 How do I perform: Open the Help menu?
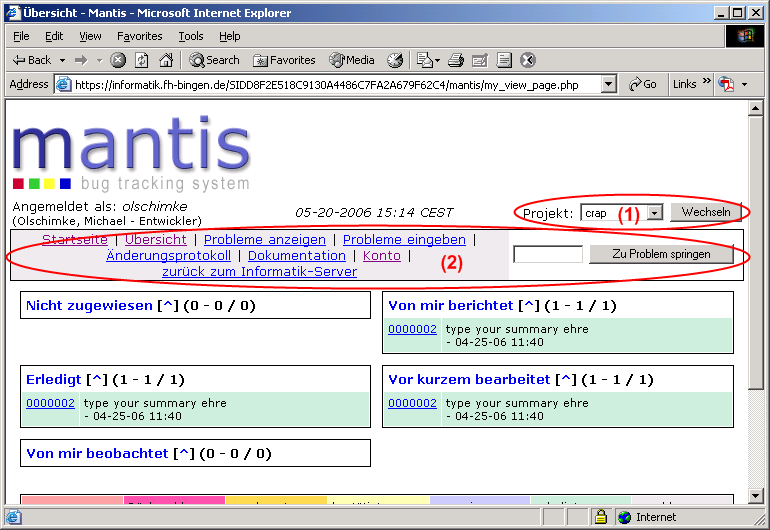[x=229, y=36]
